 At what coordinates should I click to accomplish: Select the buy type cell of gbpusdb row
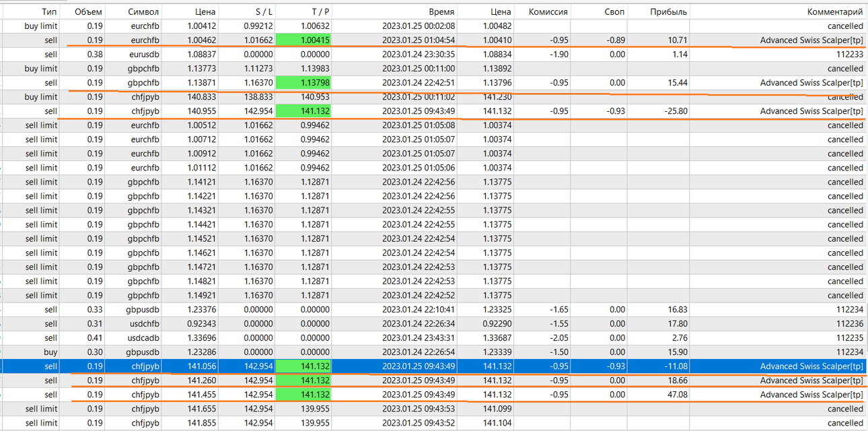click(x=50, y=352)
